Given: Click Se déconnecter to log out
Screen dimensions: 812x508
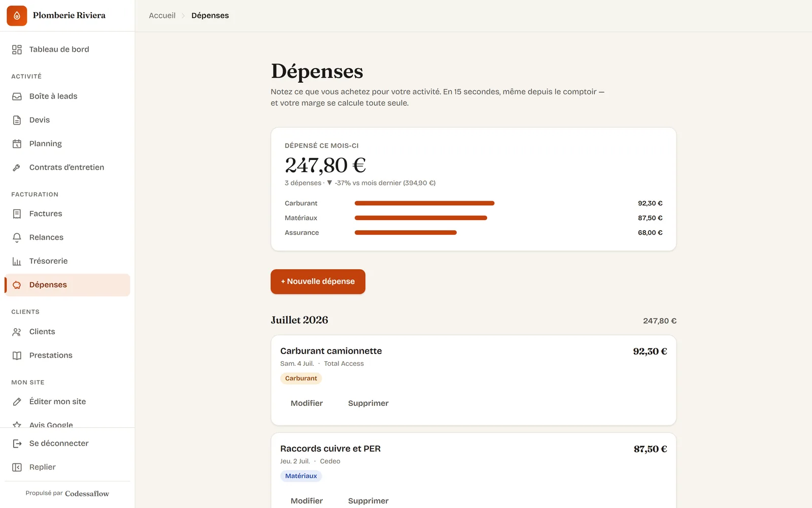Looking at the screenshot, I should 67,443.
